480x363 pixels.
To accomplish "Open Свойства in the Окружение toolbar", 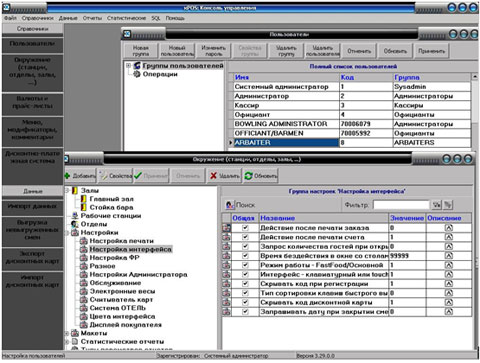I will 116,176.
